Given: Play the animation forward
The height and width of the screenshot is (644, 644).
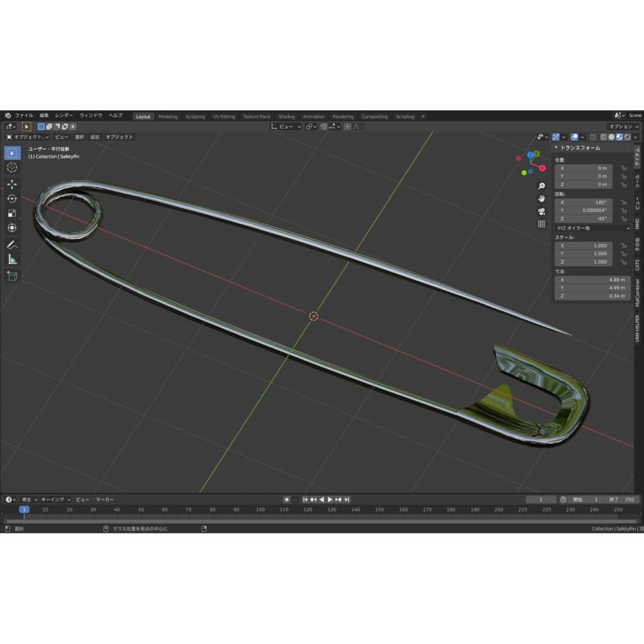Looking at the screenshot, I should tap(330, 500).
